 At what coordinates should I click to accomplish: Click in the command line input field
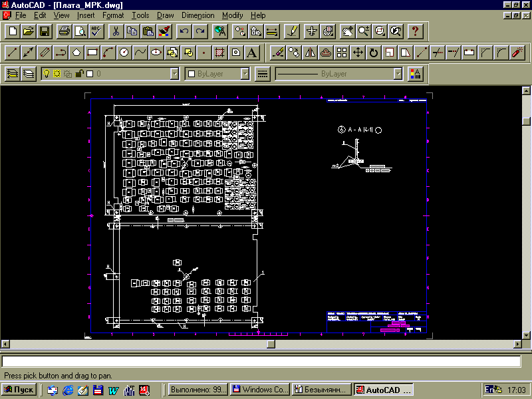261,361
